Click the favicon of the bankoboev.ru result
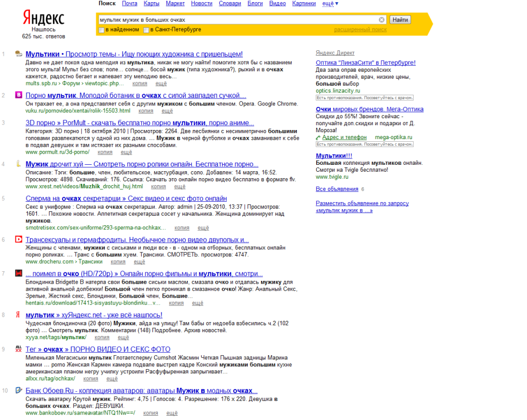This screenshot has height=420, width=527. (x=18, y=390)
